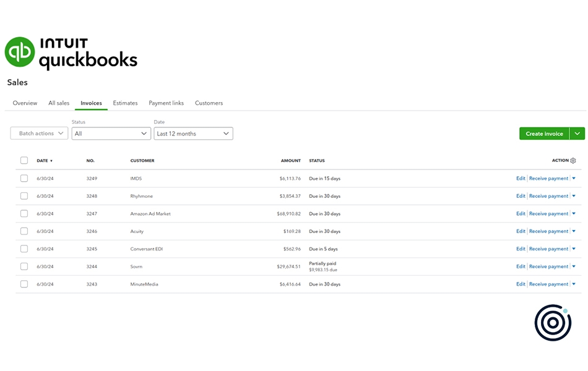Image resolution: width=588 pixels, height=371 pixels.
Task: Check the Acuity invoice row checkbox
Action: pos(24,231)
